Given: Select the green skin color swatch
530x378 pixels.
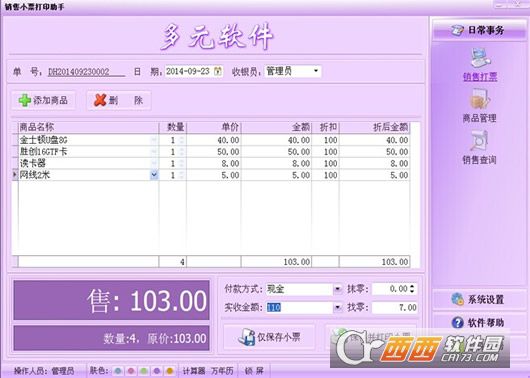Looking at the screenshot, I should (144, 371).
